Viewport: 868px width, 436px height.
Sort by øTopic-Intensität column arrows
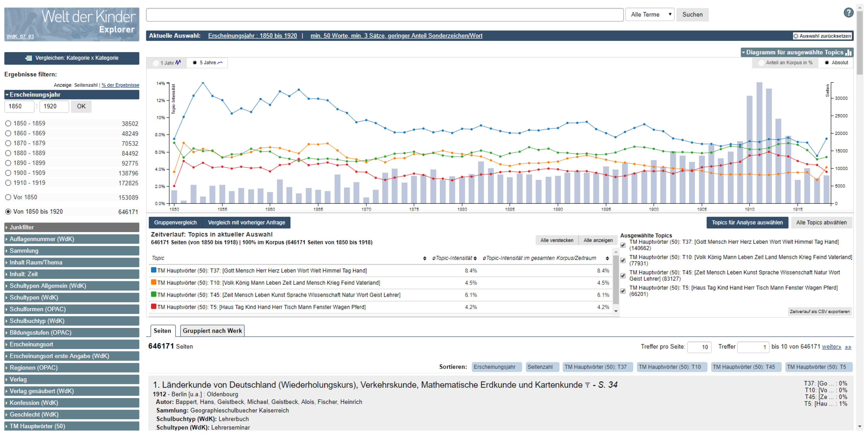point(475,258)
